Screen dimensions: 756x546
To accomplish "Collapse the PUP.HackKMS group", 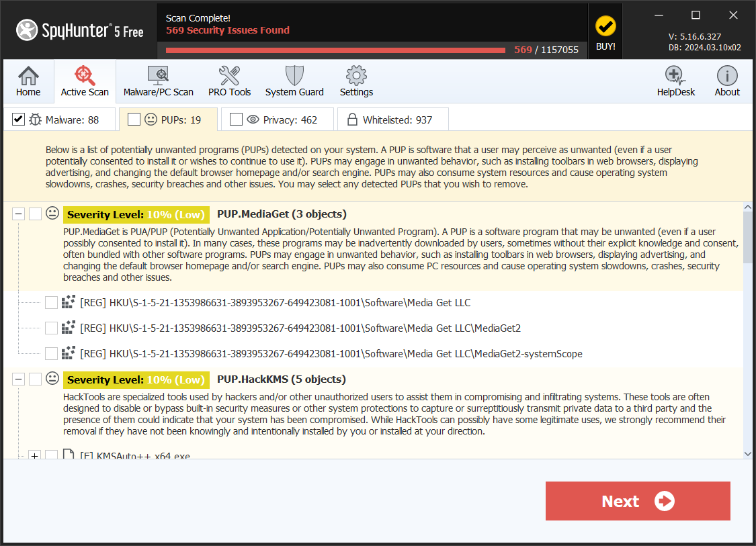I will click(19, 379).
